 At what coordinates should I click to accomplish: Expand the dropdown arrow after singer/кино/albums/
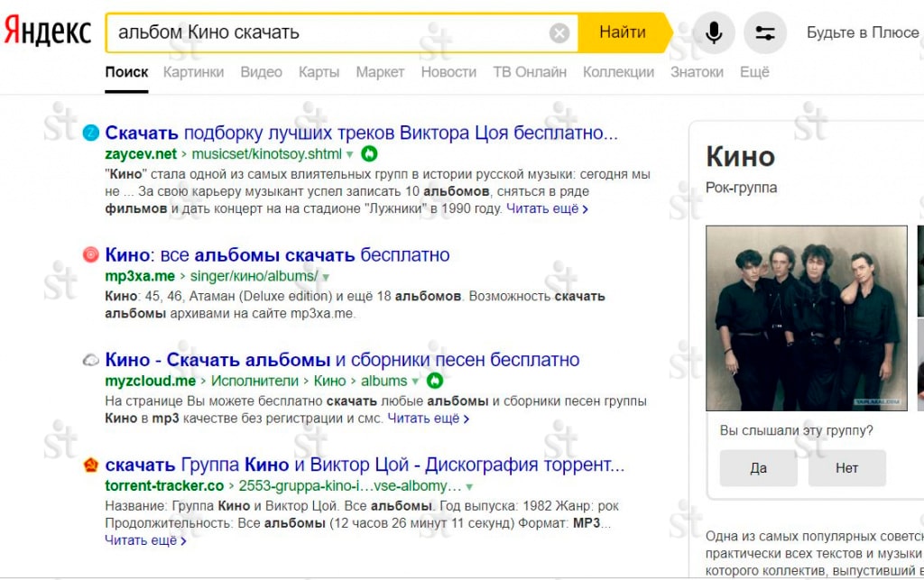point(326,277)
